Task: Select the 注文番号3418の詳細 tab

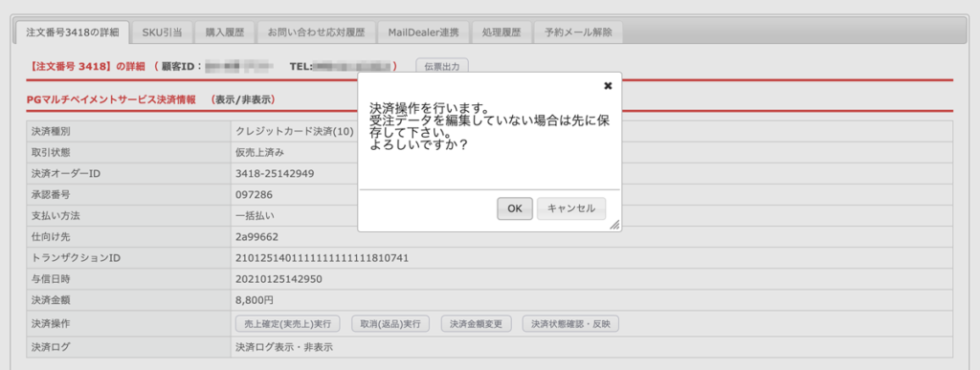Action: (x=72, y=33)
